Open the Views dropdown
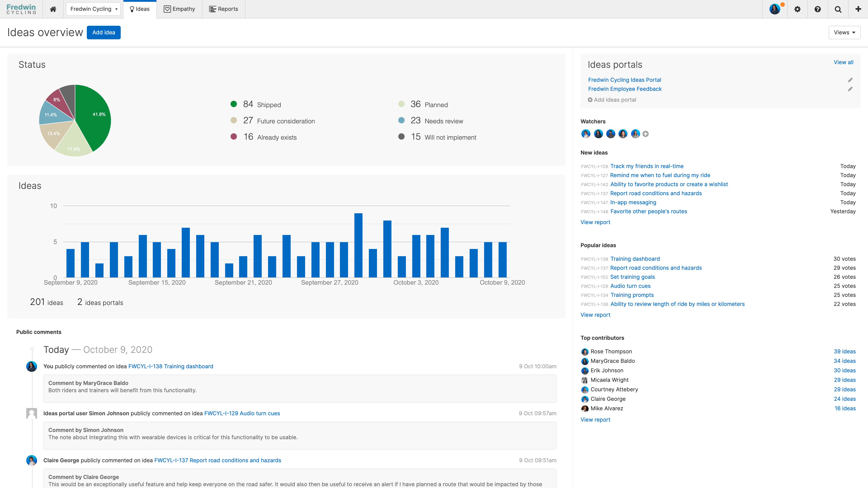Image resolution: width=868 pixels, height=488 pixels. tap(844, 32)
